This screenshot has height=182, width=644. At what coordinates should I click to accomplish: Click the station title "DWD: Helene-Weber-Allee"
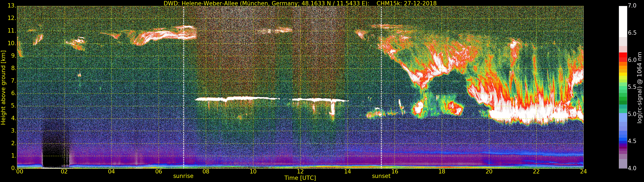(201, 3)
